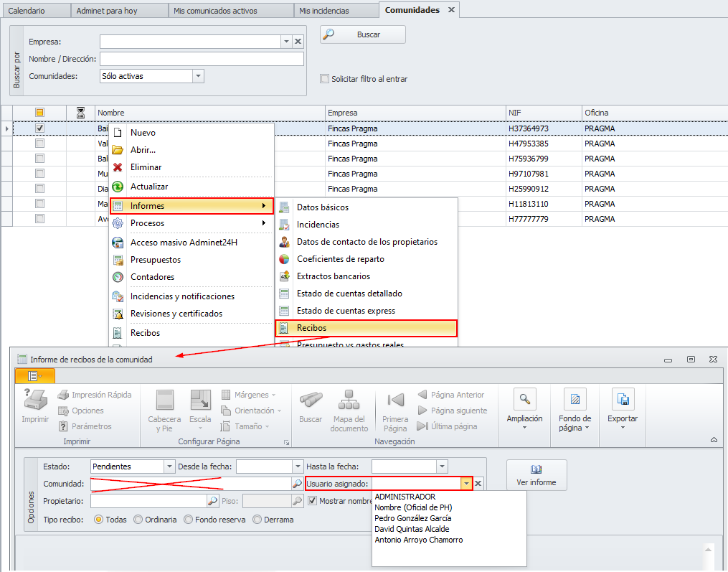This screenshot has height=572, width=728.
Task: Open the Desde la fecha date dropdown
Action: point(298,466)
